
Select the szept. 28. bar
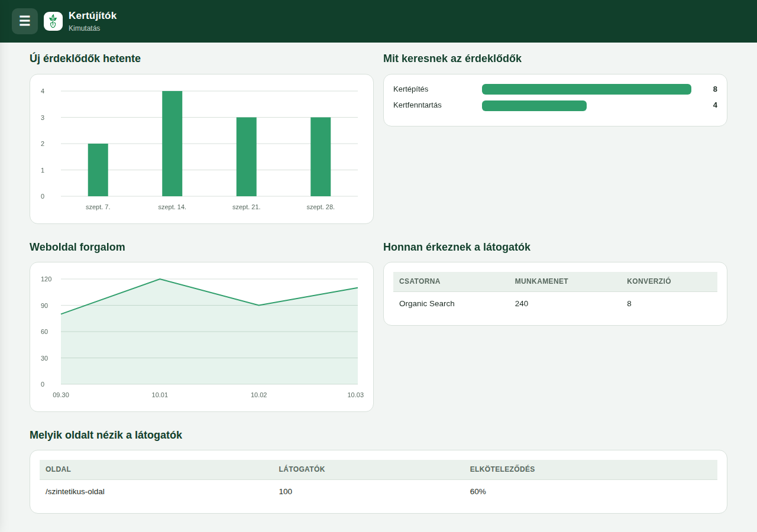(x=321, y=157)
